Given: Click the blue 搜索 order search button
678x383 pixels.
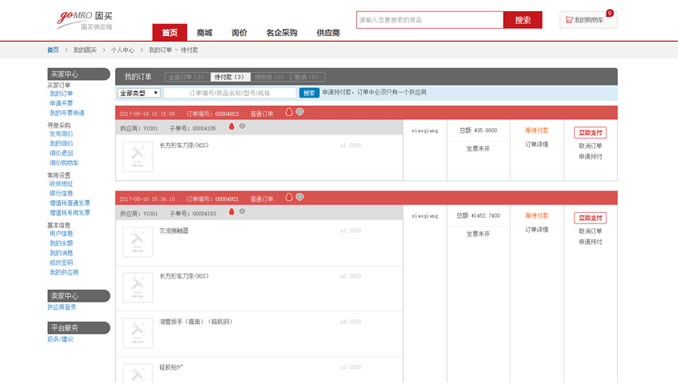Looking at the screenshot, I should coord(309,93).
